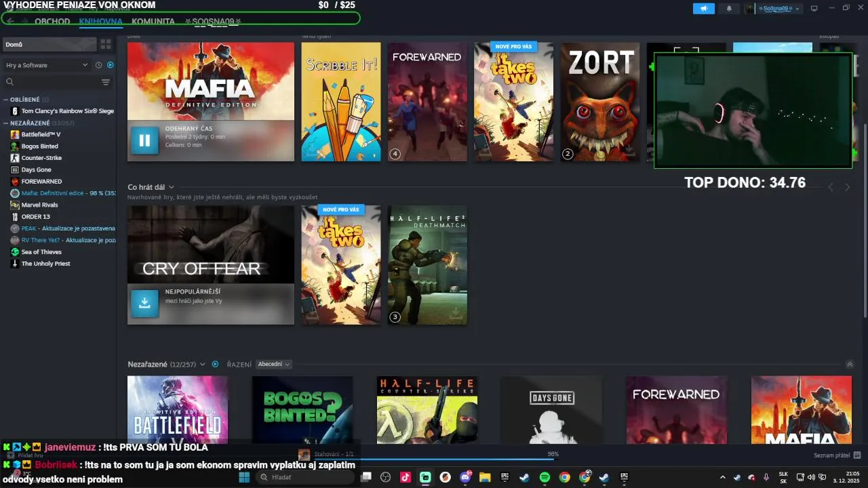Collapse the NEZAŘAZENÉ category in sidebar

(x=6, y=123)
